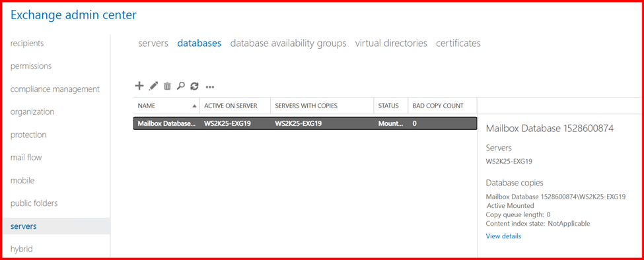
Task: Open the more options ellipsis menu
Action: pyautogui.click(x=210, y=87)
